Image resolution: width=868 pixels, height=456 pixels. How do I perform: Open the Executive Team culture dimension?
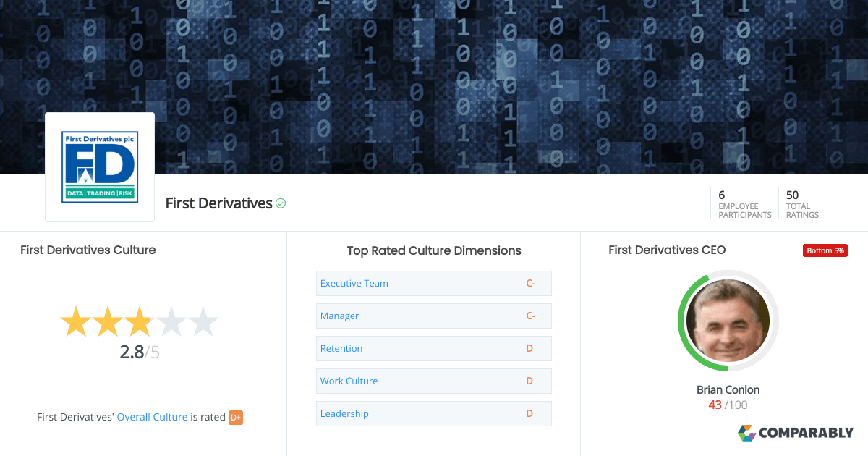(x=354, y=283)
